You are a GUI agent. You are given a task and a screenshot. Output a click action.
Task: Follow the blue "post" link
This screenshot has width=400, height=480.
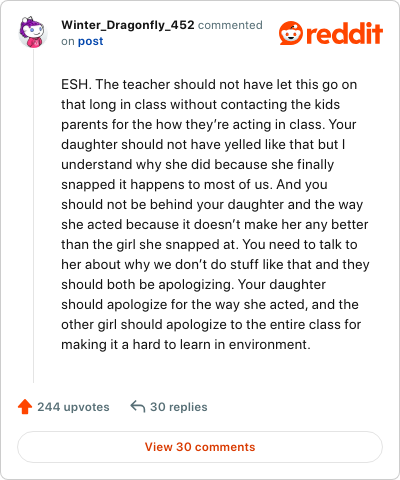[90, 41]
